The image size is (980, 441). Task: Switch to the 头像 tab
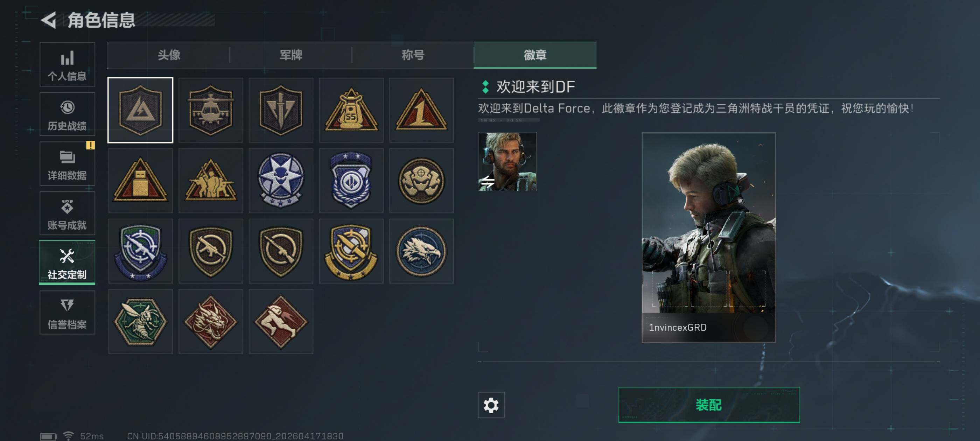click(169, 55)
